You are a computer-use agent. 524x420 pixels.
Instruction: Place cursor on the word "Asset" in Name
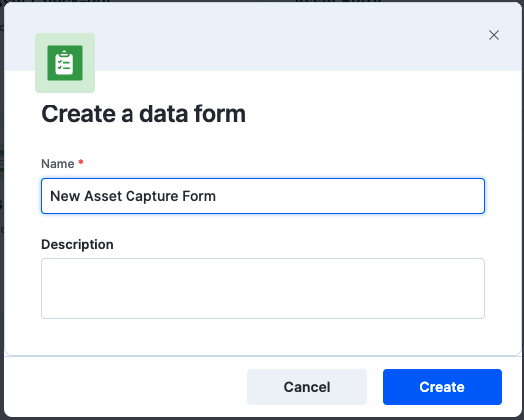[x=103, y=196]
